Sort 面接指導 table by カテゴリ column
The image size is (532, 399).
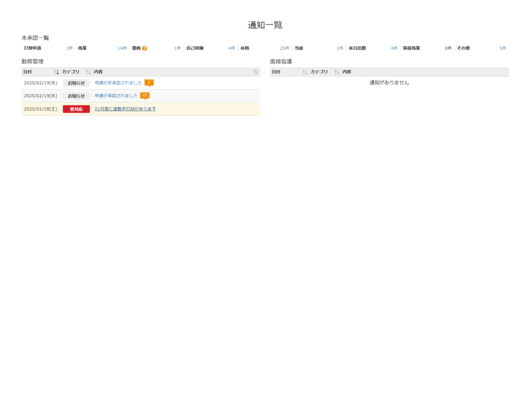tap(337, 72)
